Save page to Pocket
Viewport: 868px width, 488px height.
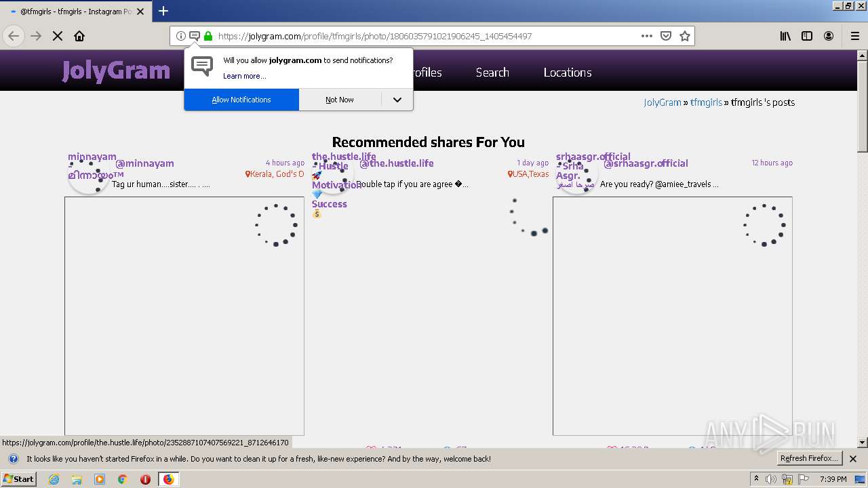click(x=666, y=36)
